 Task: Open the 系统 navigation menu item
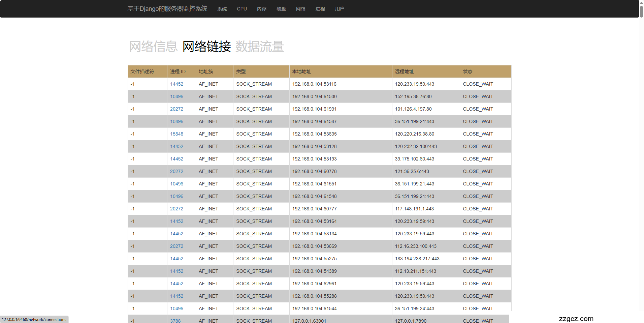pyautogui.click(x=222, y=9)
